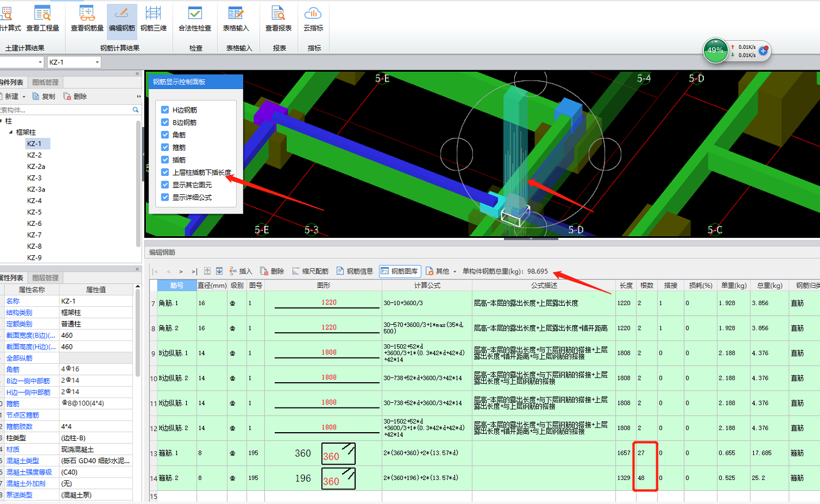Image resolution: width=820 pixels, height=504 pixels.
Task: Open 表格输入 table input
Action: click(236, 18)
